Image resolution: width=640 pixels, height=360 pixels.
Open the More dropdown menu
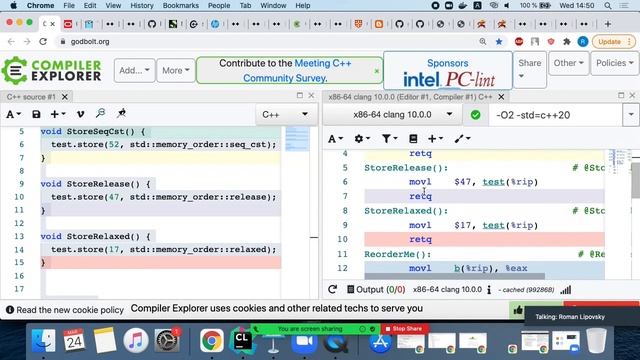(x=176, y=70)
